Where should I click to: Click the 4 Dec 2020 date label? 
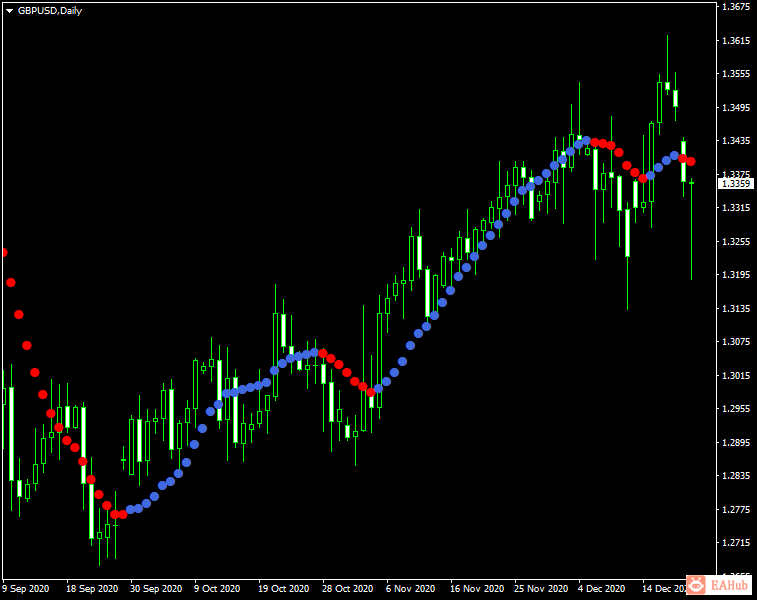click(601, 589)
